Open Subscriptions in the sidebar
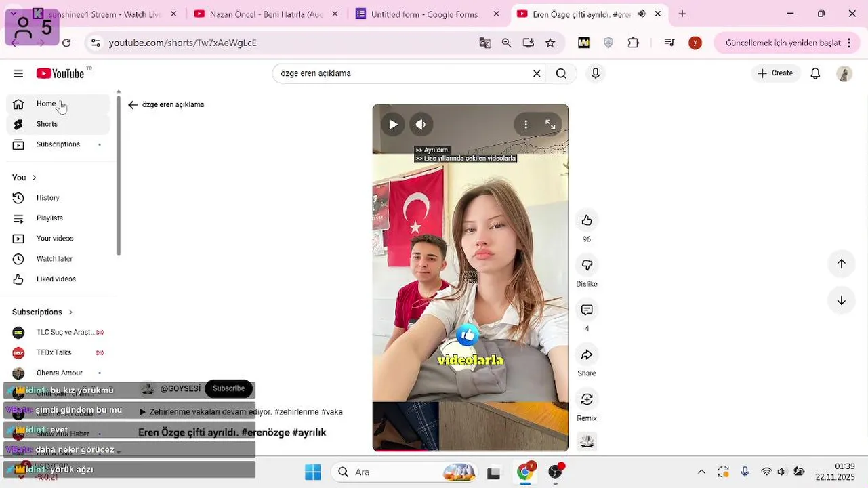The width and height of the screenshot is (868, 488). 58,144
